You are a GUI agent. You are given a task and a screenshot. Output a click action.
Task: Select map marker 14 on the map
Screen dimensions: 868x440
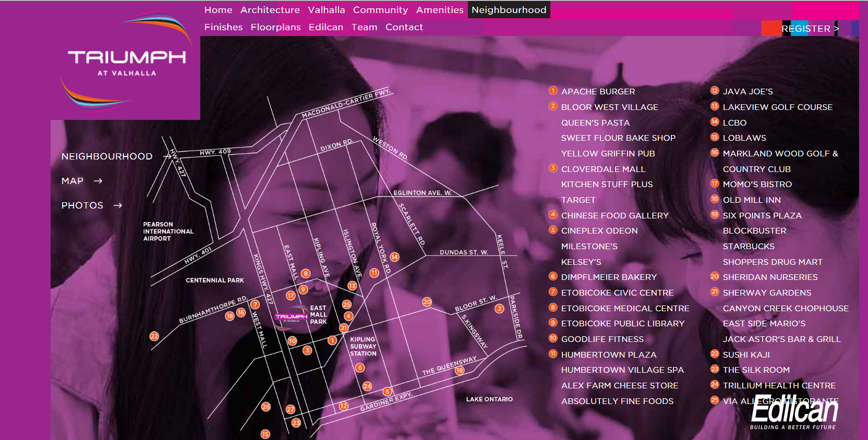pos(394,257)
